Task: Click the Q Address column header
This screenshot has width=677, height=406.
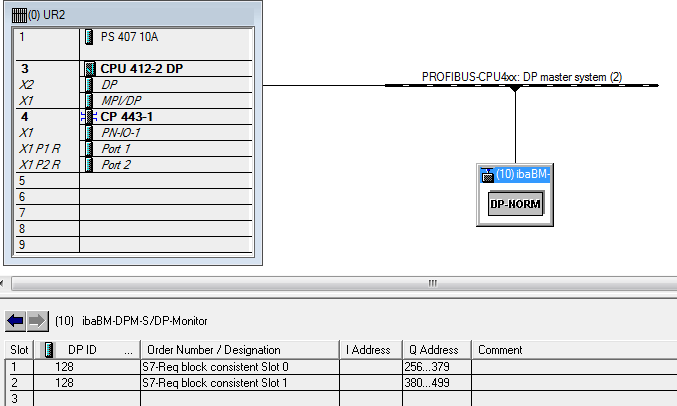Action: [x=437, y=350]
